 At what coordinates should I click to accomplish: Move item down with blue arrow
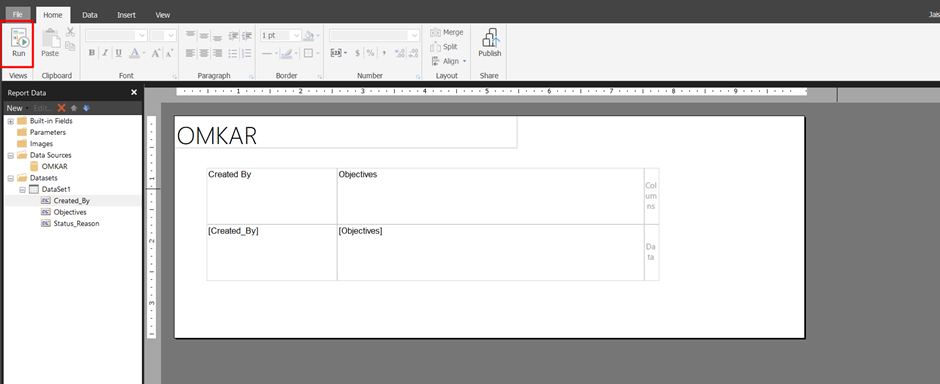pos(86,108)
